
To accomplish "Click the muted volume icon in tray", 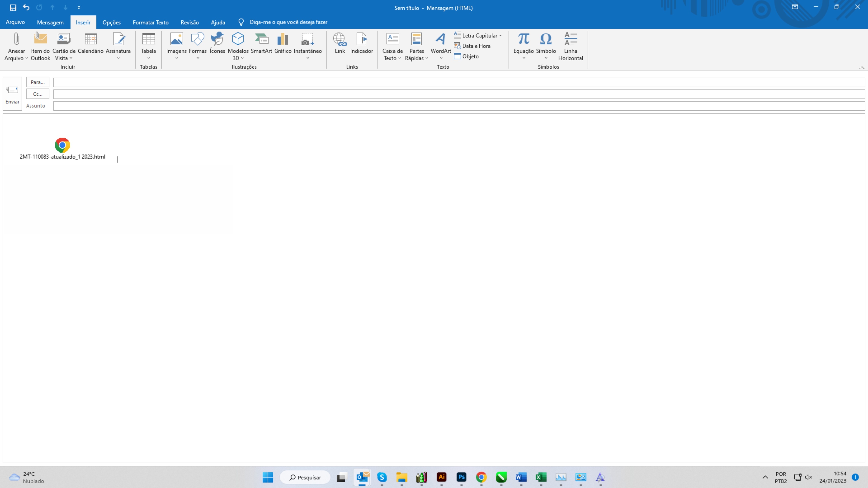I will [x=808, y=477].
